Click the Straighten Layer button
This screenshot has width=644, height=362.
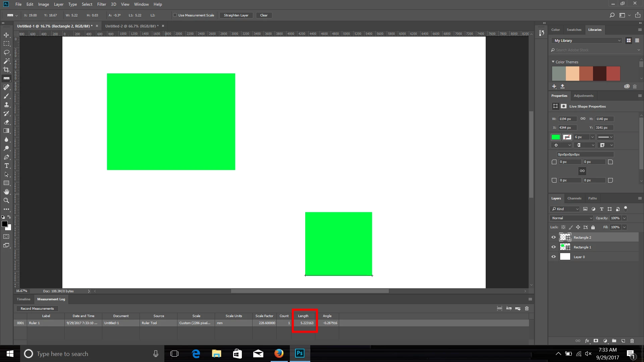pyautogui.click(x=236, y=15)
